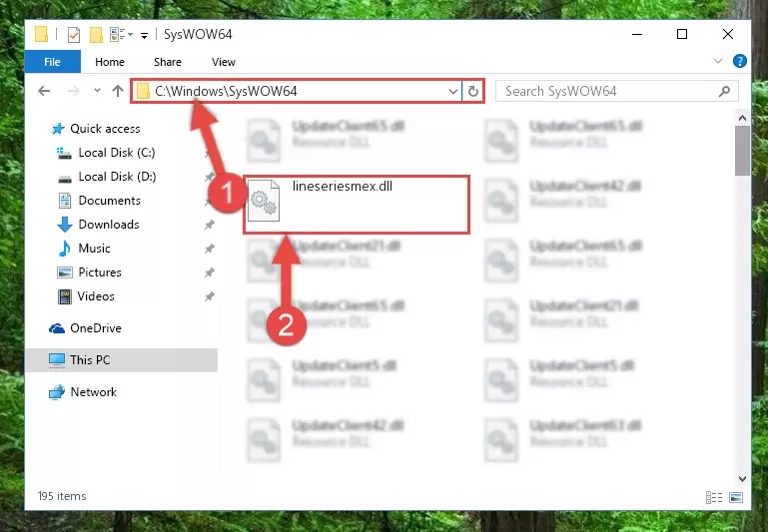Click the pin icon beside Downloads

coord(209,225)
